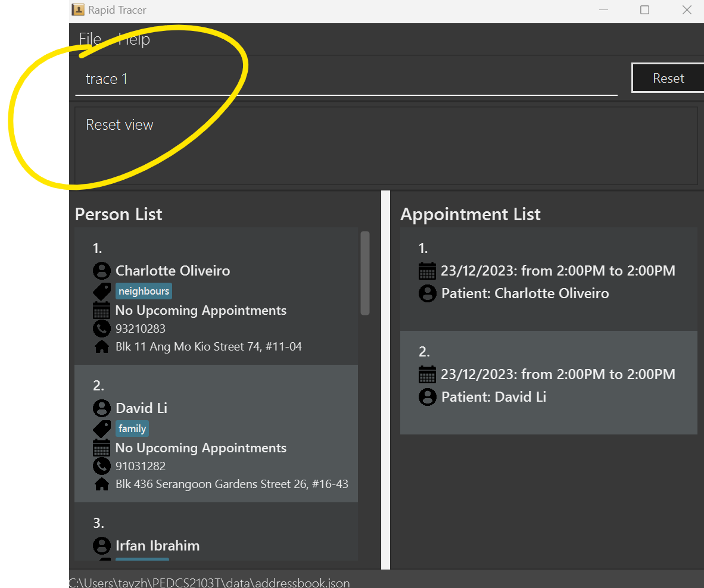Click the index '3.' of the Irfan Ibrahim person card

[x=98, y=523]
